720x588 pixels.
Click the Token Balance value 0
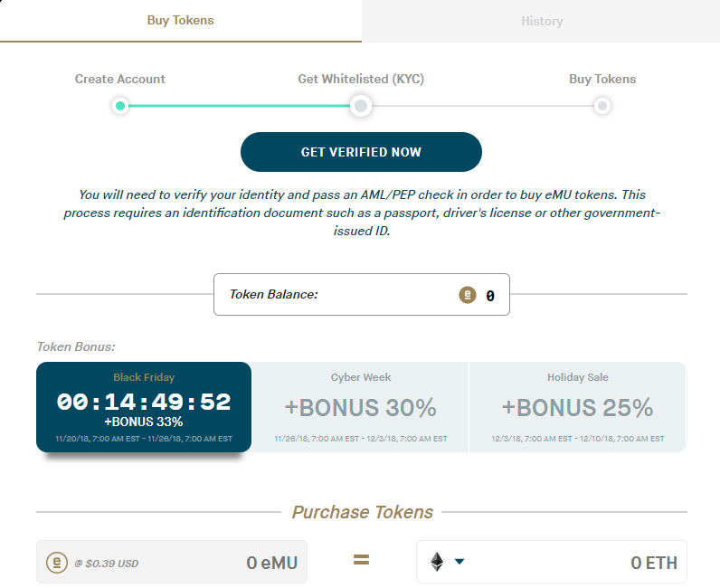490,296
